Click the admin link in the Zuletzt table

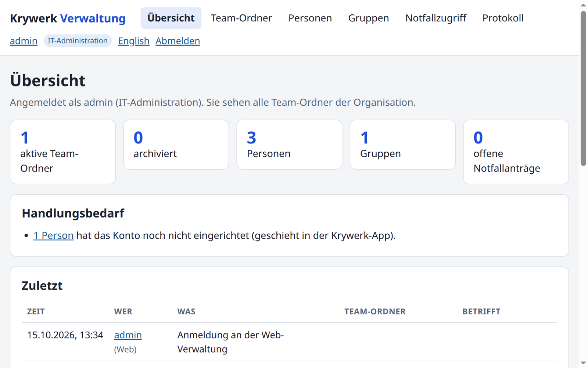click(x=128, y=335)
